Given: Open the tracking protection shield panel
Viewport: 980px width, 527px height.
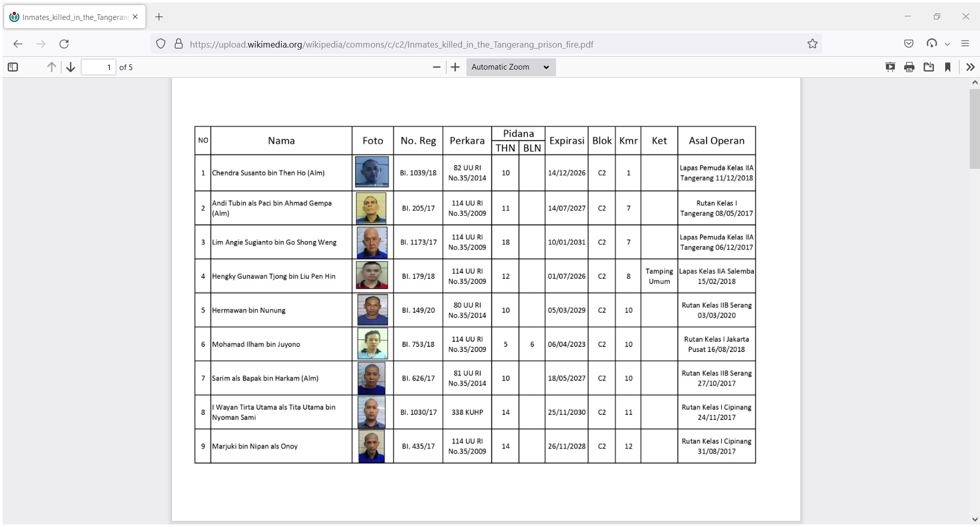Looking at the screenshot, I should pyautogui.click(x=161, y=44).
